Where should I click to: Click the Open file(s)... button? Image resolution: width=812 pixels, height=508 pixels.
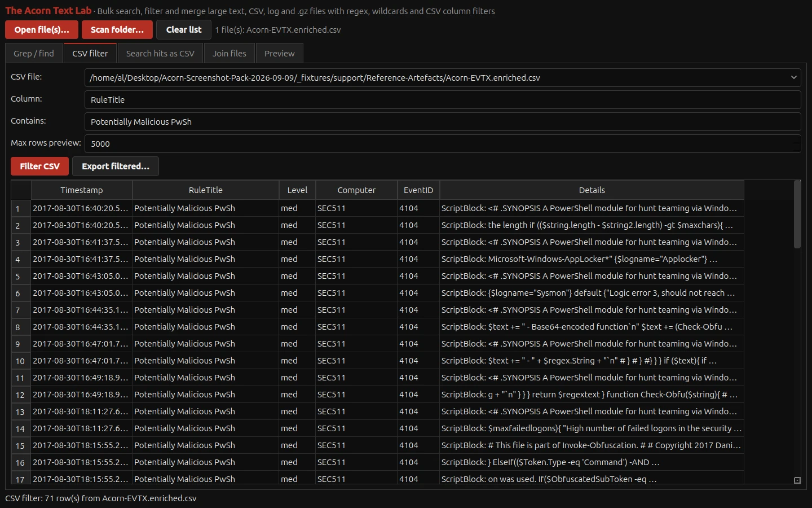[42, 30]
